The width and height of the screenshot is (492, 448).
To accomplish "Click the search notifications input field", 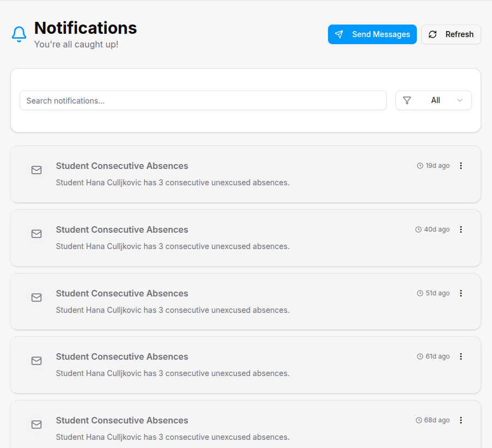I will coord(203,100).
